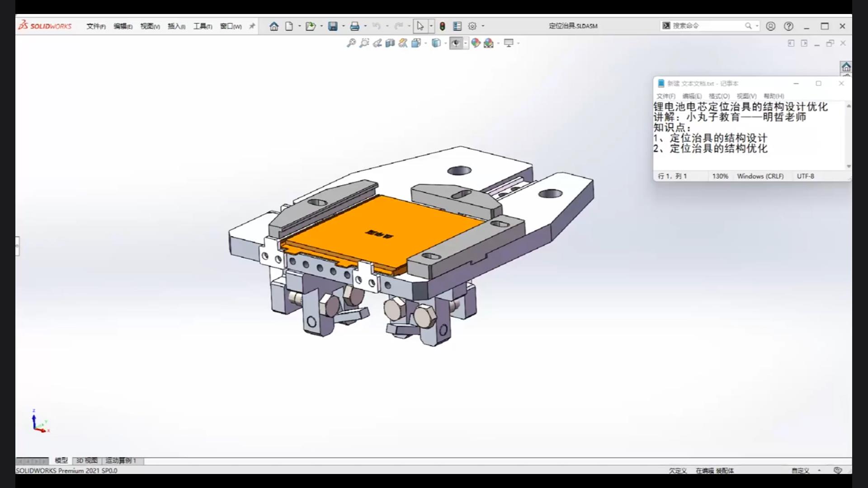868x488 pixels.
Task: Open Dynamic Annotation Views icon
Action: pos(403,43)
